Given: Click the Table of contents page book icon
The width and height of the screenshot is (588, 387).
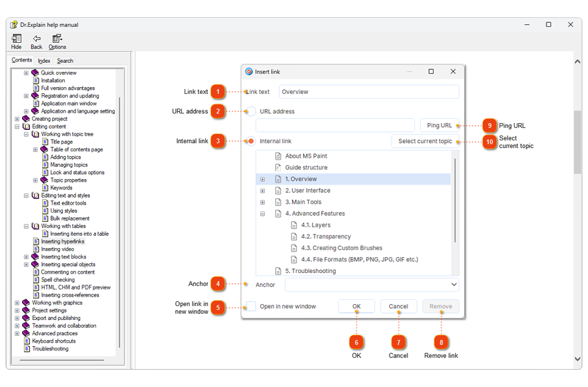Looking at the screenshot, I should (44, 149).
